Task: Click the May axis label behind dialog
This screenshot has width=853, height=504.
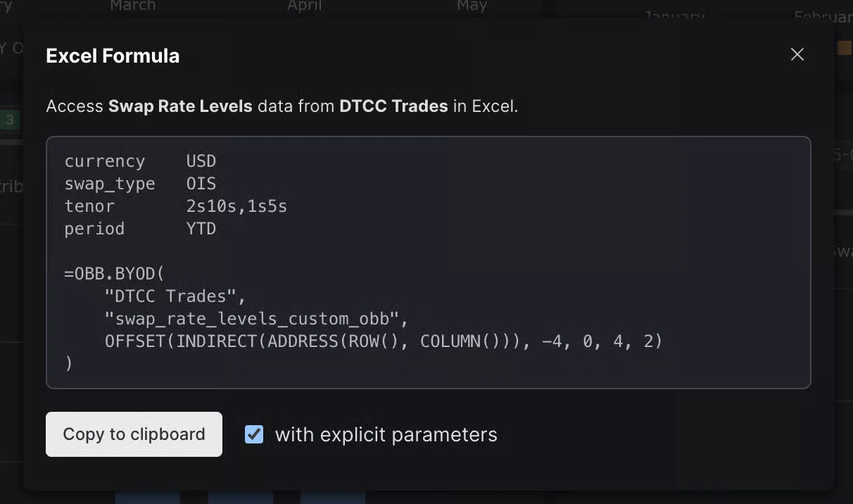Action: pos(472,6)
